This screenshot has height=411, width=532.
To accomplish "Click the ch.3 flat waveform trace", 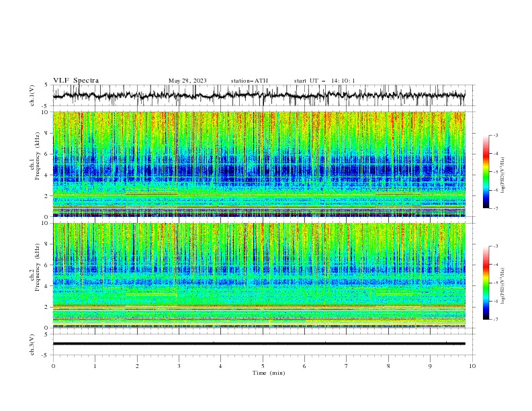I will click(x=259, y=344).
